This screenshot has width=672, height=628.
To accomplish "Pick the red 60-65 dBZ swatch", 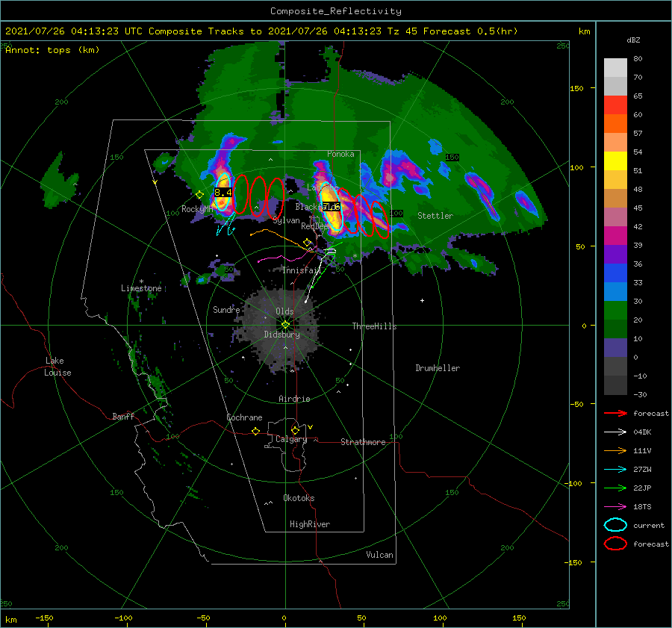I will pyautogui.click(x=615, y=105).
